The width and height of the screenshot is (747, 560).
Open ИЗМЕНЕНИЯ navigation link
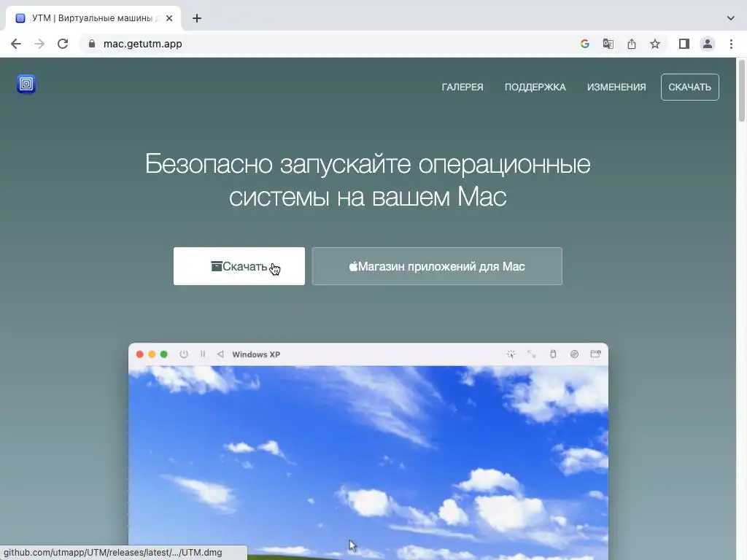pos(616,87)
